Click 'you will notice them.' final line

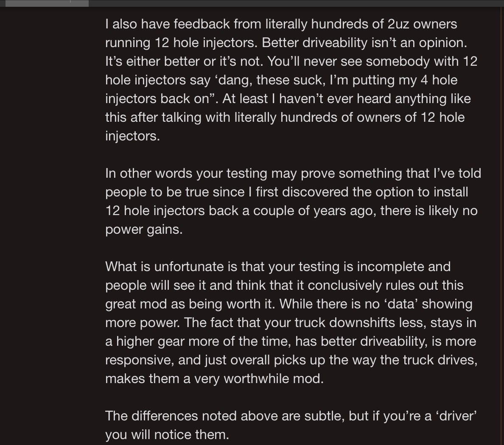click(x=167, y=435)
